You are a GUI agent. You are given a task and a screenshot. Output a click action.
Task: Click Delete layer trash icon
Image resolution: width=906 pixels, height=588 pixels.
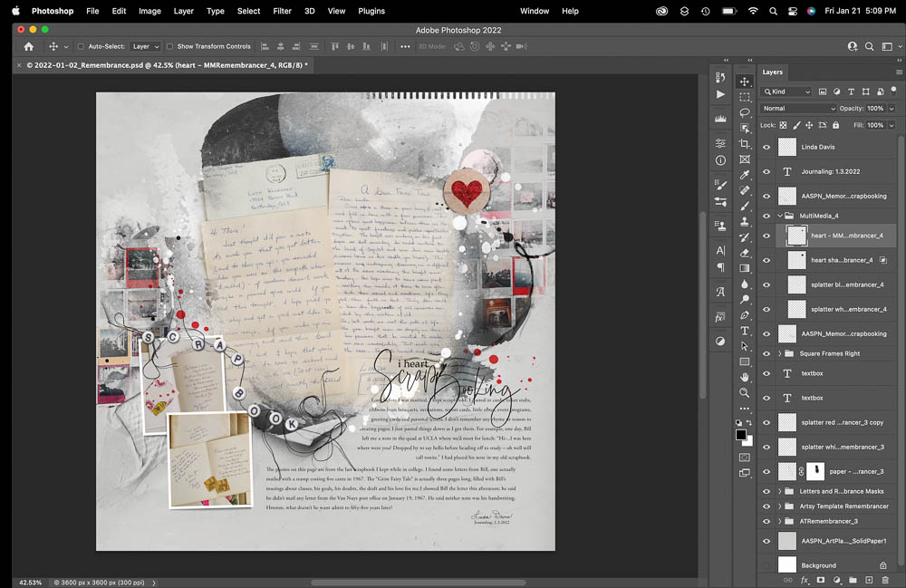(x=885, y=580)
